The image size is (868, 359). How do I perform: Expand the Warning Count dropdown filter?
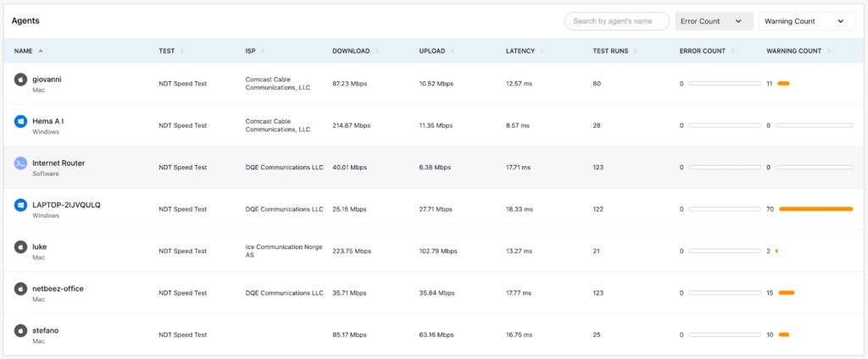pyautogui.click(x=806, y=21)
